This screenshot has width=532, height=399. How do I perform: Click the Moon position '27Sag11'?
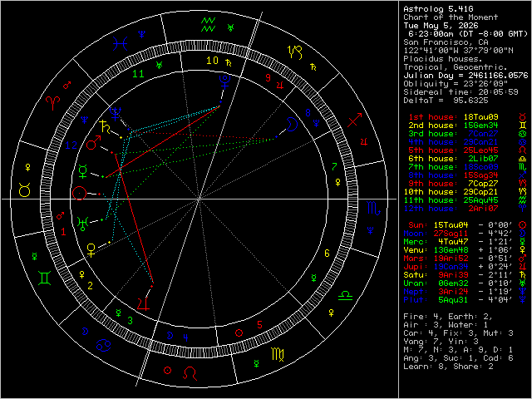pos(451,234)
